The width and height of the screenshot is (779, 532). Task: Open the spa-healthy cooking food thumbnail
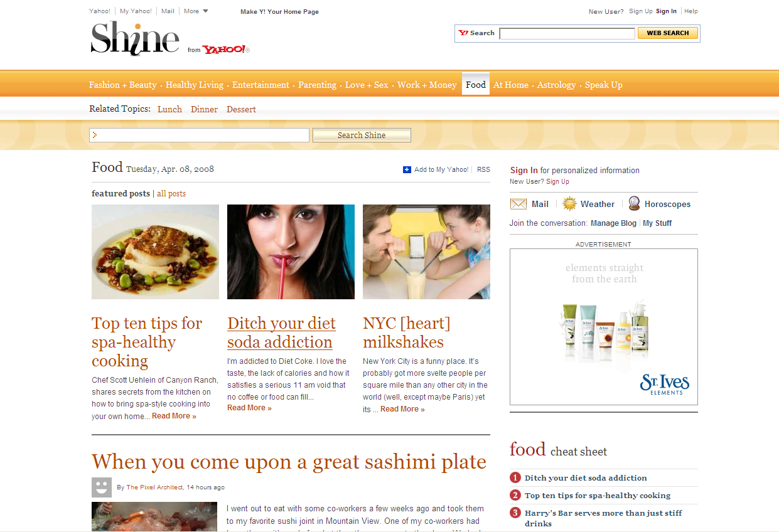[x=155, y=252]
